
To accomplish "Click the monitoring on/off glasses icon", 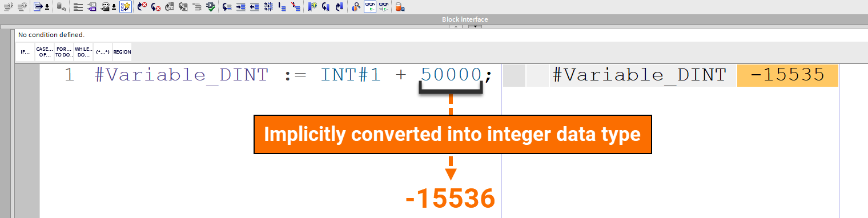I will click(x=370, y=7).
